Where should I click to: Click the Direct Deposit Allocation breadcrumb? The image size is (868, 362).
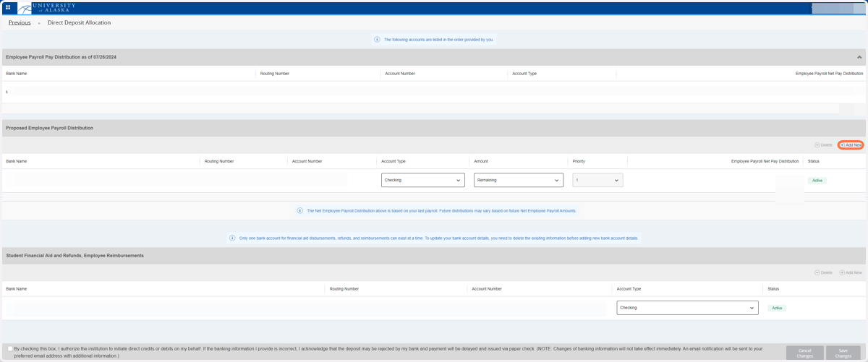[x=79, y=22]
